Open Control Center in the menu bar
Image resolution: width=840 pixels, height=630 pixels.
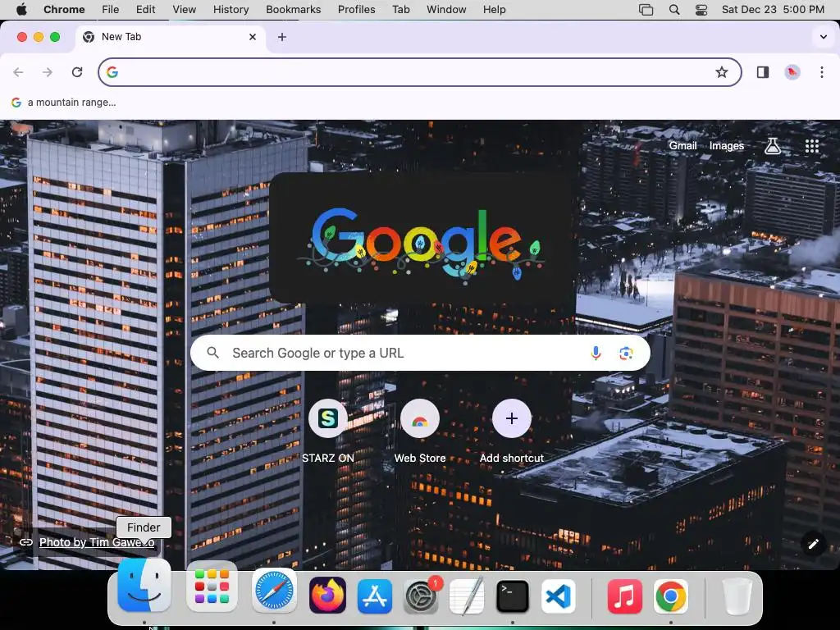(x=701, y=10)
